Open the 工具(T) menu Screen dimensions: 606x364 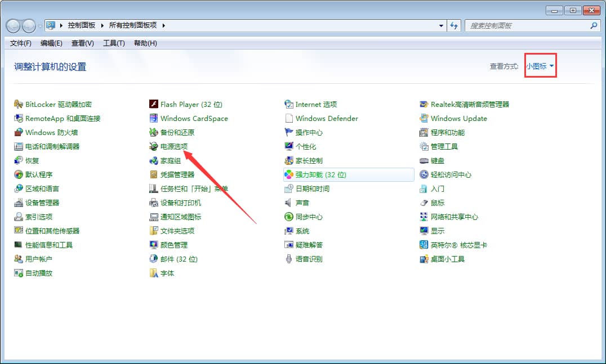click(114, 43)
